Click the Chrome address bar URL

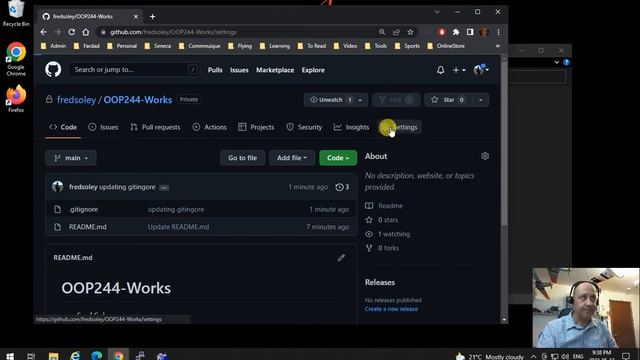tap(173, 32)
